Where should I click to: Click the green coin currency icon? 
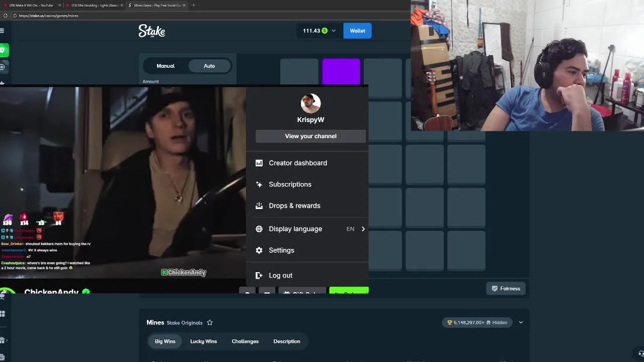click(325, 31)
